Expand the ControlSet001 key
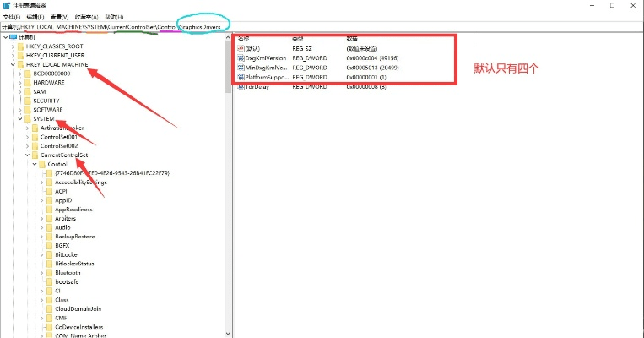 coord(27,137)
